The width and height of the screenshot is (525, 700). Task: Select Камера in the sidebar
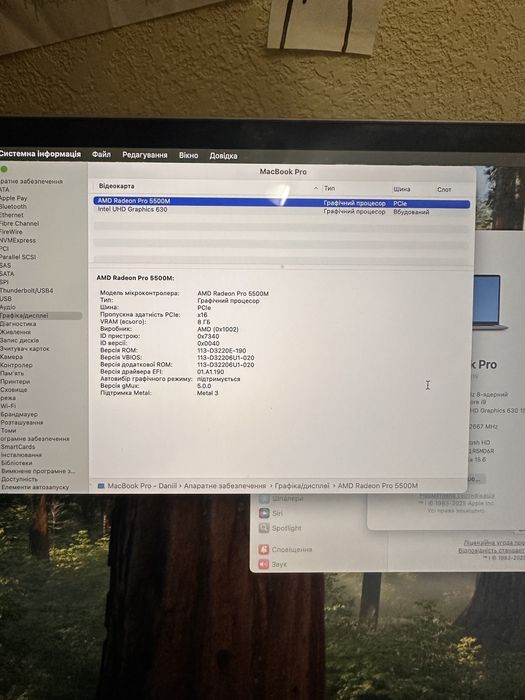click(12, 357)
